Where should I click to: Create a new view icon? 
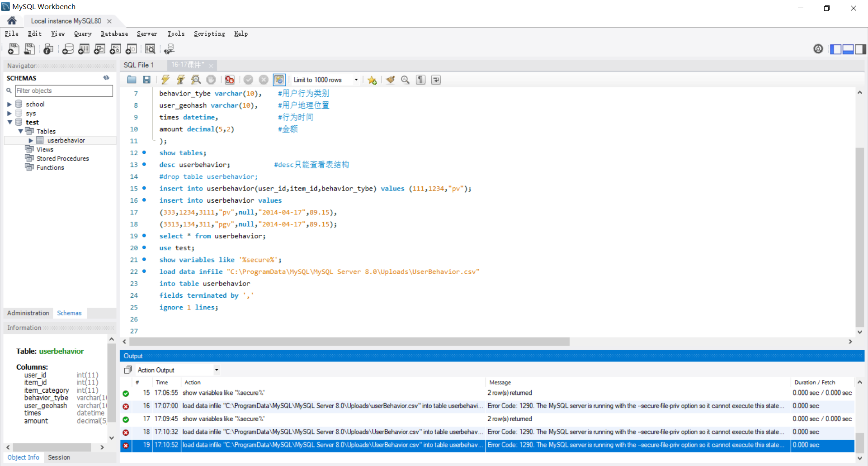(x=99, y=49)
